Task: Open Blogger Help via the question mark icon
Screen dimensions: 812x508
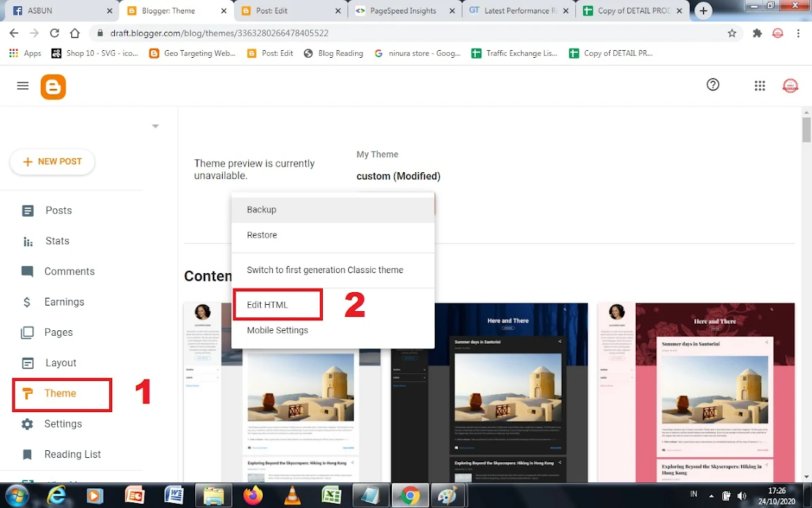Action: 713,85
